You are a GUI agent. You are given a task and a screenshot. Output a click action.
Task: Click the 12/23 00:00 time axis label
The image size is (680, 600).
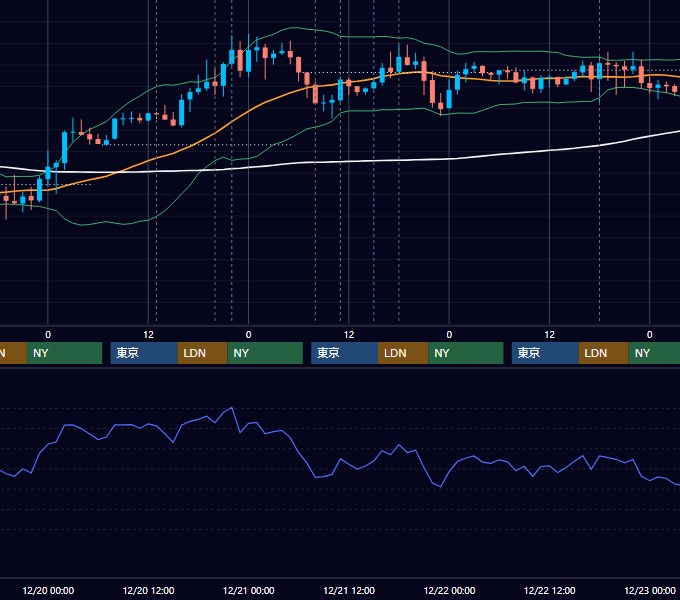pyautogui.click(x=650, y=590)
